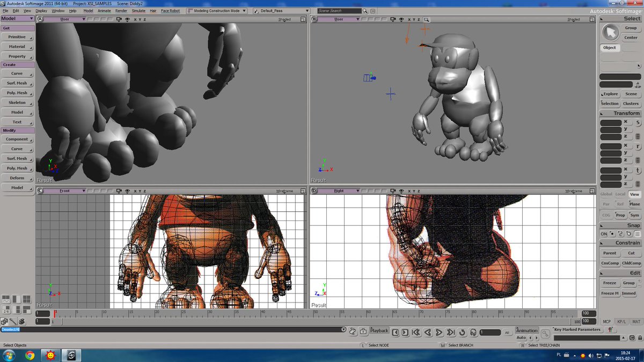The width and height of the screenshot is (644, 362).
Task: Open the Modeling Construction Mode dropdown
Action: (217, 11)
